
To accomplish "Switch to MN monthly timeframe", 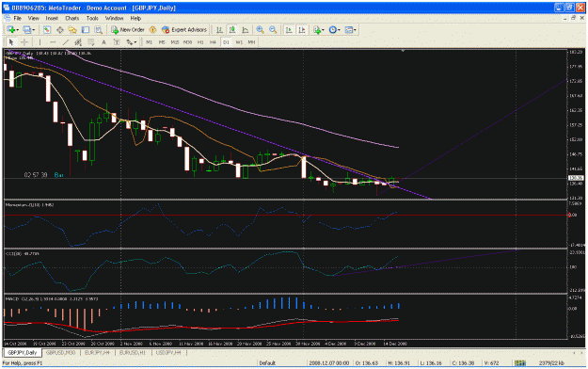I will coord(251,42).
